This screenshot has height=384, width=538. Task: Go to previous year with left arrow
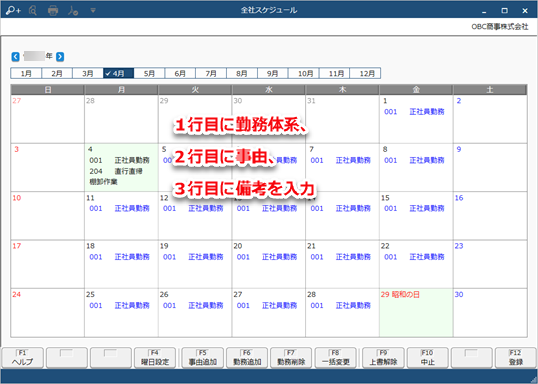pos(15,57)
